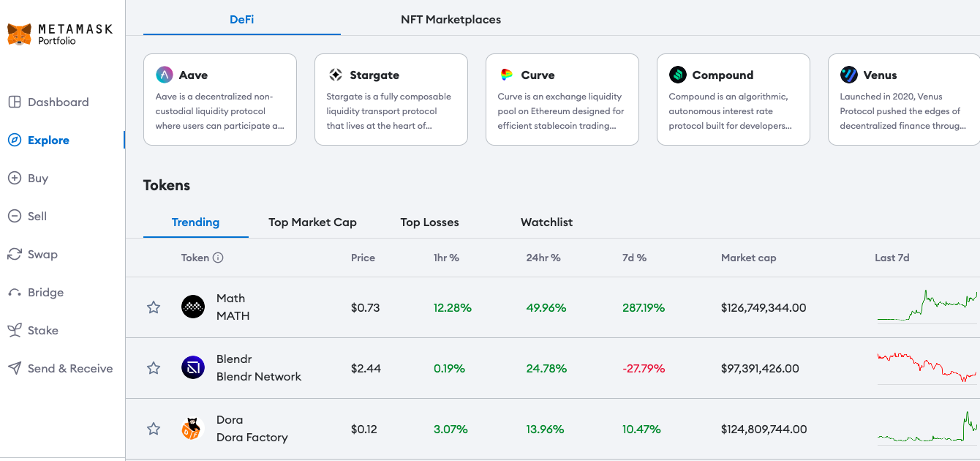Switch to the Top Losses tab
Screen dimensions: 980x461
coord(430,222)
